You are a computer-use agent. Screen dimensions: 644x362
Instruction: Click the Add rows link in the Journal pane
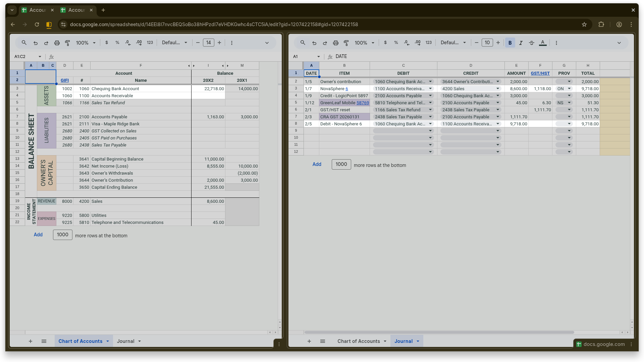317,164
